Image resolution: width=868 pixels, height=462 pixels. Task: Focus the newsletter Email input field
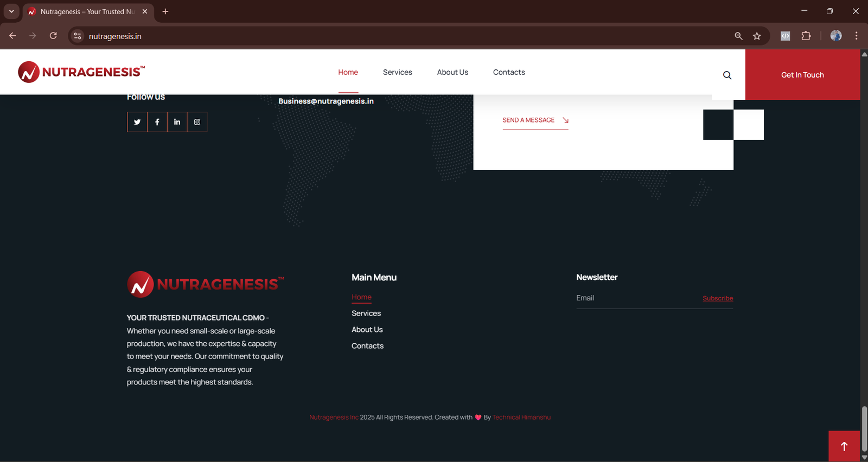(x=635, y=298)
